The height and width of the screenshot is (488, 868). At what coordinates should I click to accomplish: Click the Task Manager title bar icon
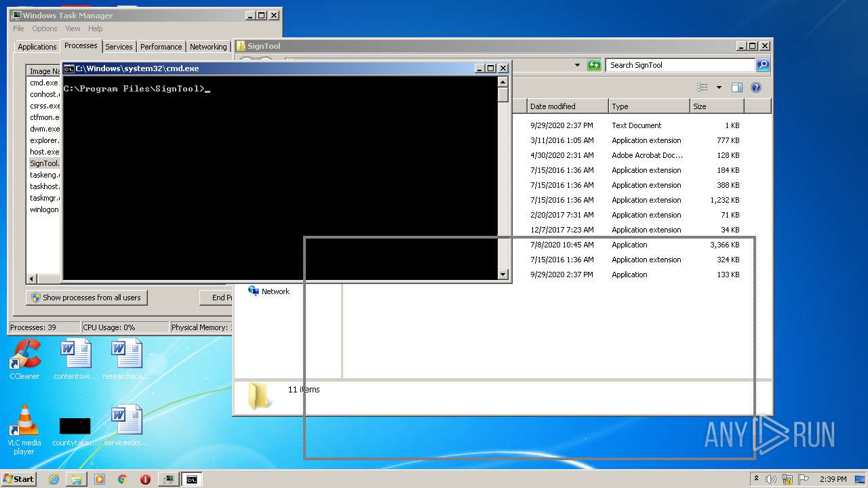coord(16,15)
